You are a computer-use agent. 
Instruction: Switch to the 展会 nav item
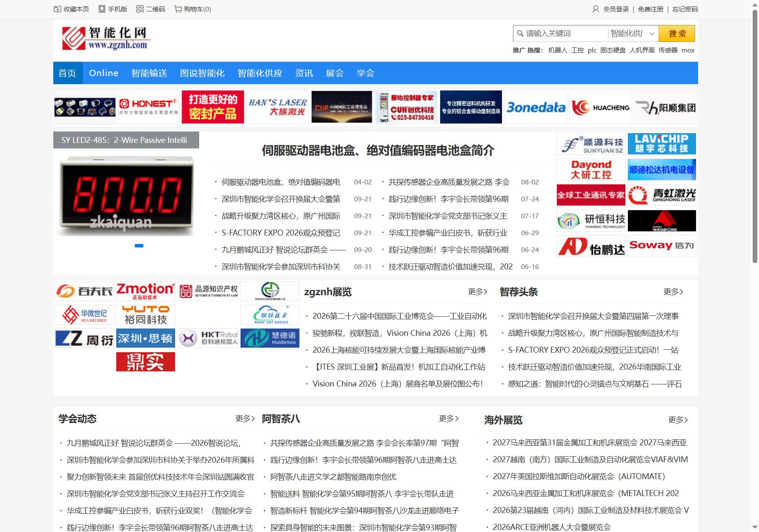[x=334, y=73]
